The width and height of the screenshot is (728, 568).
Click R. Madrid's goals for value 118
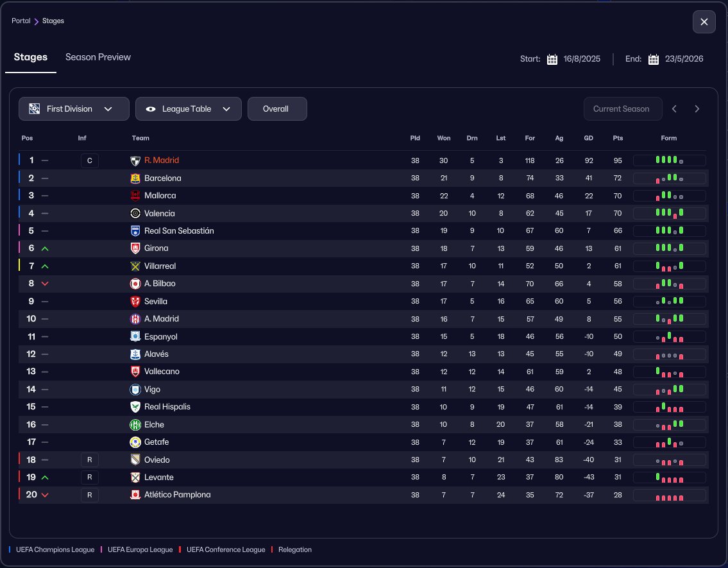click(x=530, y=160)
